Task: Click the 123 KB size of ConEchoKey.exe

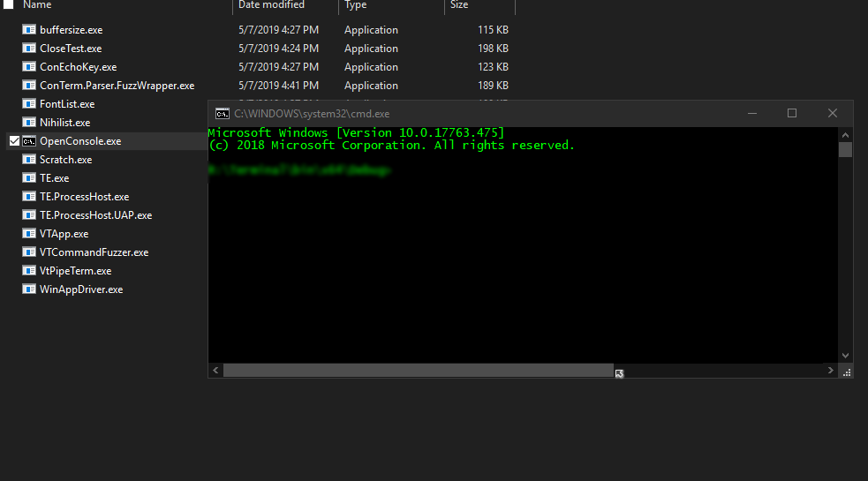Action: tap(493, 67)
